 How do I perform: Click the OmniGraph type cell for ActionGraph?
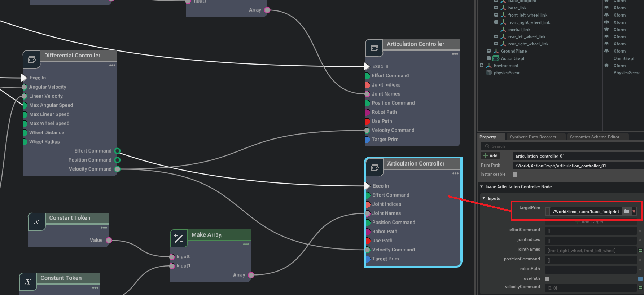click(625, 58)
